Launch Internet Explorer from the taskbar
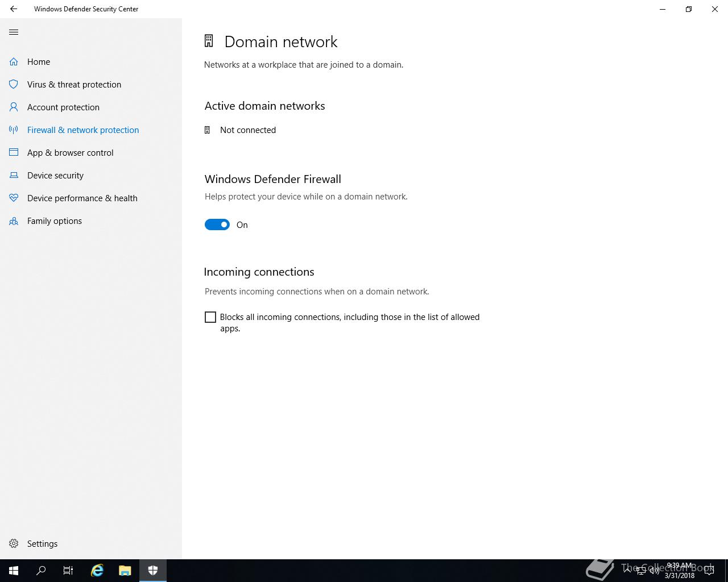This screenshot has width=728, height=582. click(x=97, y=571)
